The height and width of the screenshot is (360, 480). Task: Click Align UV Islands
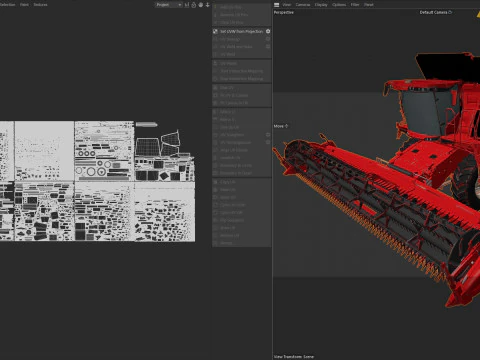[242, 150]
